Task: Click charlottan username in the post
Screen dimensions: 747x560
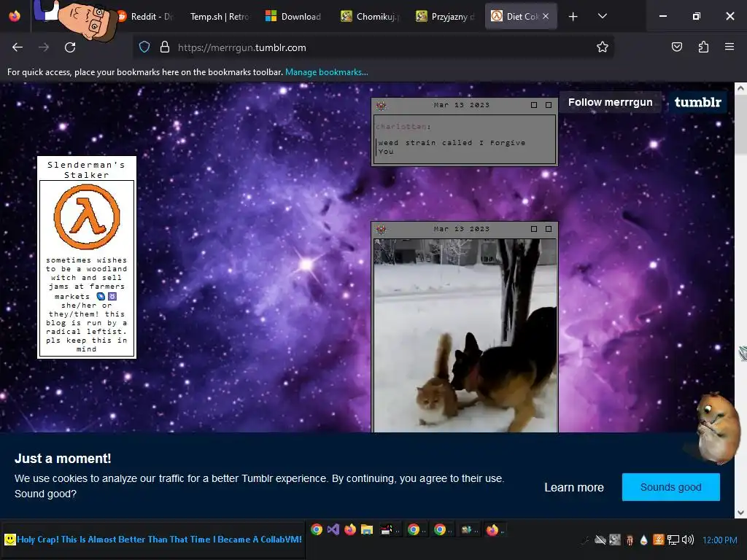Action: click(403, 127)
